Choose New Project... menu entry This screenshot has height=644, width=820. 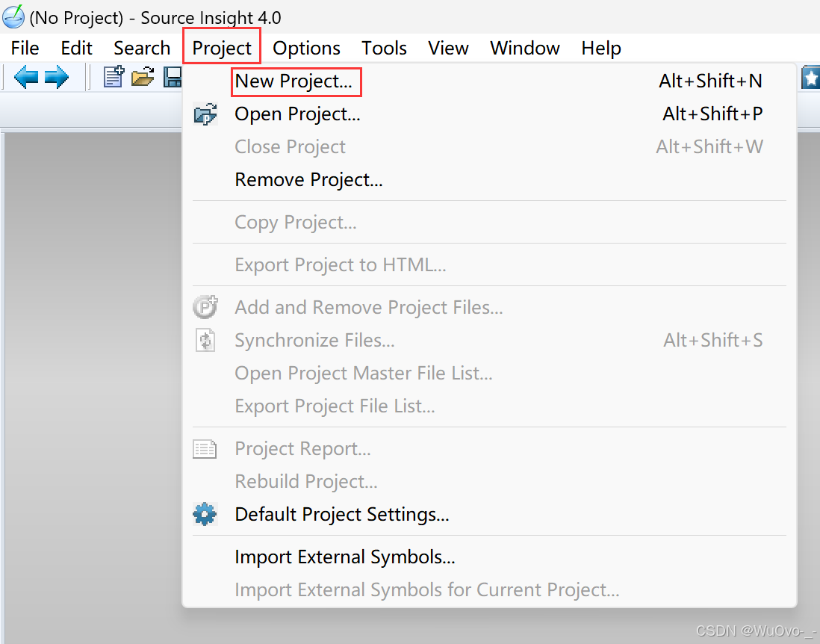coord(489,81)
